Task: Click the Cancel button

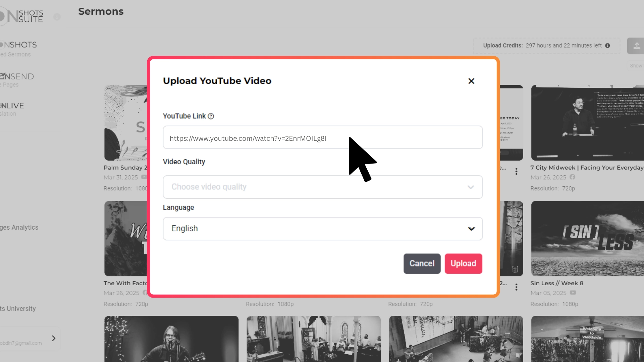Action: click(x=422, y=264)
